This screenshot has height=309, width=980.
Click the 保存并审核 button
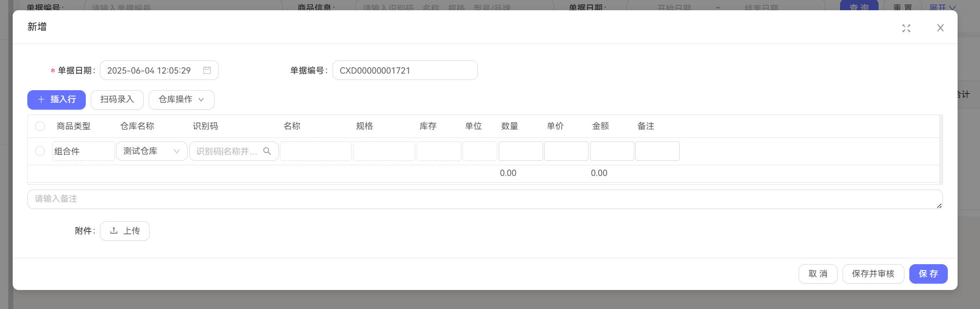[873, 274]
